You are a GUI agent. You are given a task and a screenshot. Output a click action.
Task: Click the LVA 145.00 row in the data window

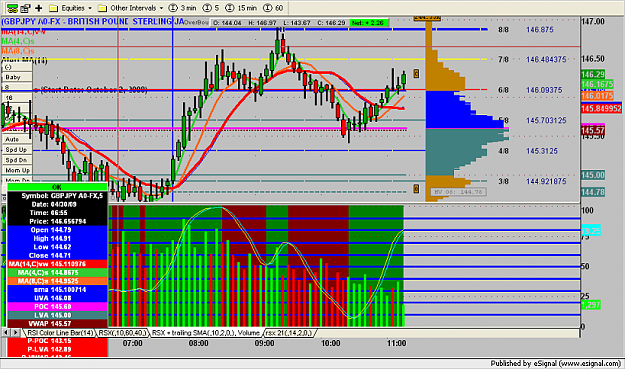click(57, 315)
